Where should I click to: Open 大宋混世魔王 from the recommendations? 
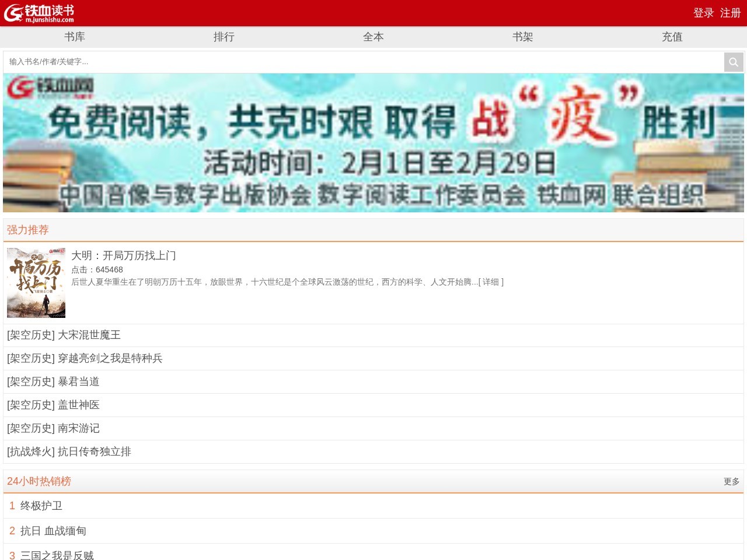coord(89,335)
